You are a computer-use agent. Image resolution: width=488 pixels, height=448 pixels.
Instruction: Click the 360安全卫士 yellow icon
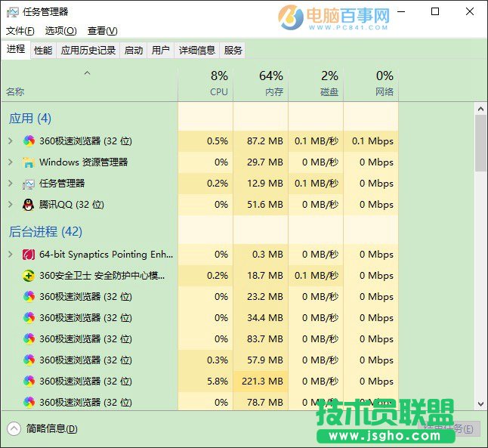click(x=29, y=276)
